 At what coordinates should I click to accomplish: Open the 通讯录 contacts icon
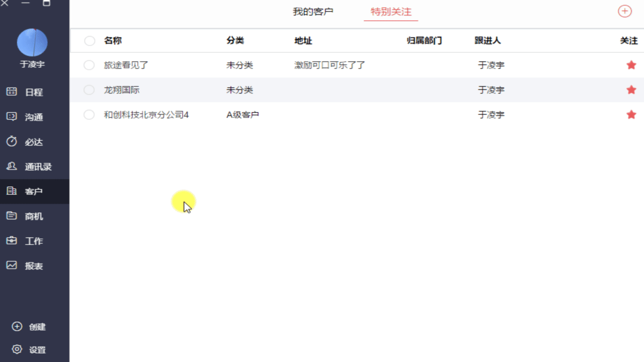pos(12,166)
